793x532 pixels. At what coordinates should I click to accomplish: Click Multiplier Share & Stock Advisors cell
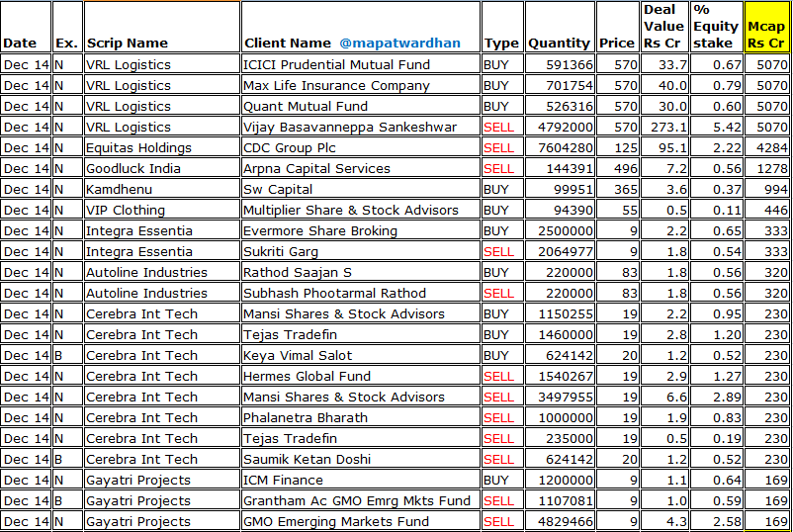click(x=361, y=210)
